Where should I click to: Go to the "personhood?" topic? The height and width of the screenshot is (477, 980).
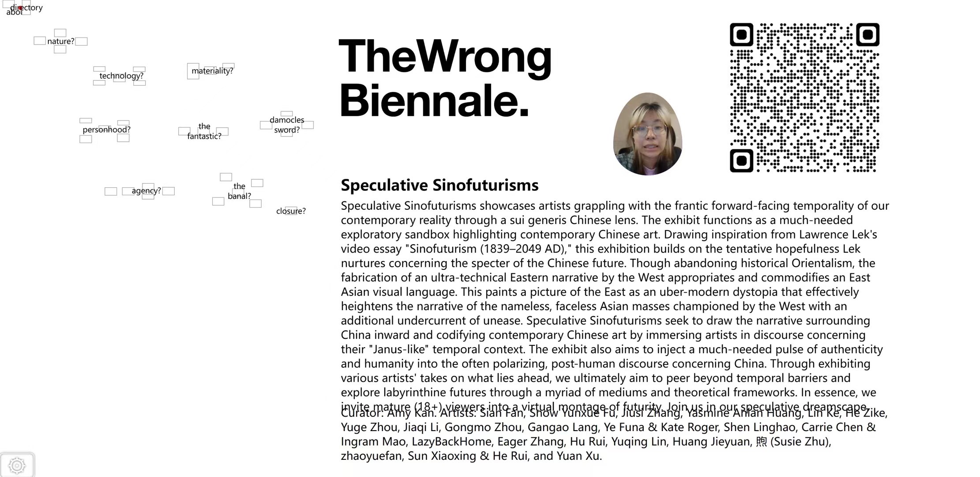106,129
